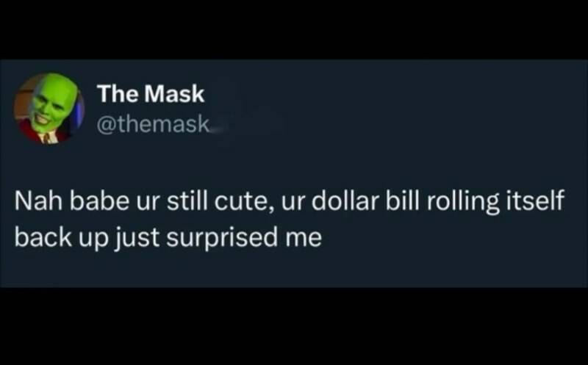Image resolution: width=588 pixels, height=365 pixels.
Task: Click the blurred area after the @themask handle
Action: pos(249,124)
